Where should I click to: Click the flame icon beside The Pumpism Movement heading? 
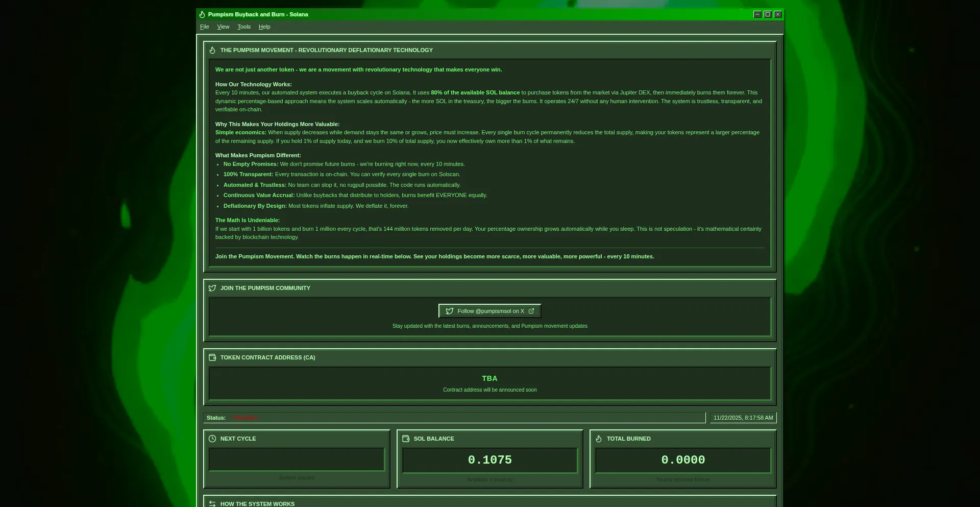(212, 50)
